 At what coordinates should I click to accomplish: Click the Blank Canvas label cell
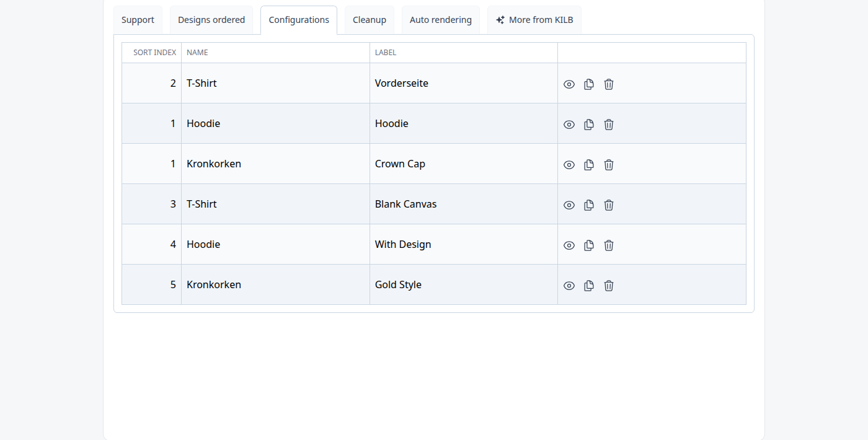464,204
